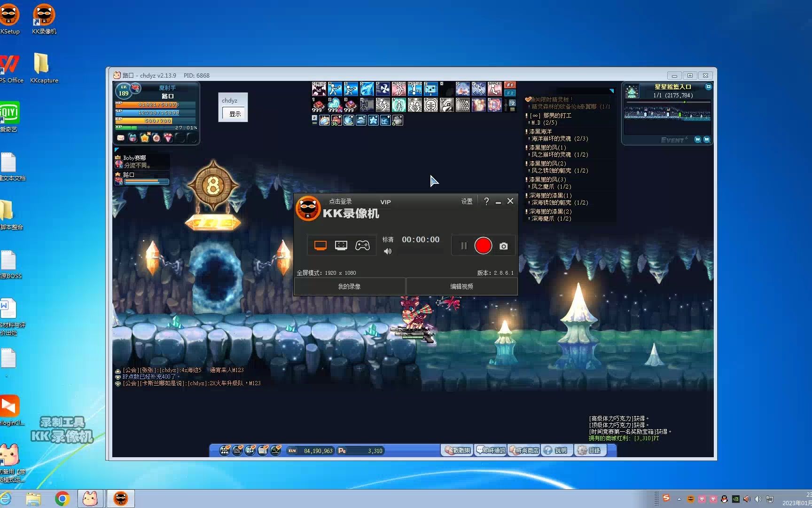Screen dimensions: 812x508
Task: Toggle the speaker sound icon in KK录像机
Action: [x=387, y=251]
